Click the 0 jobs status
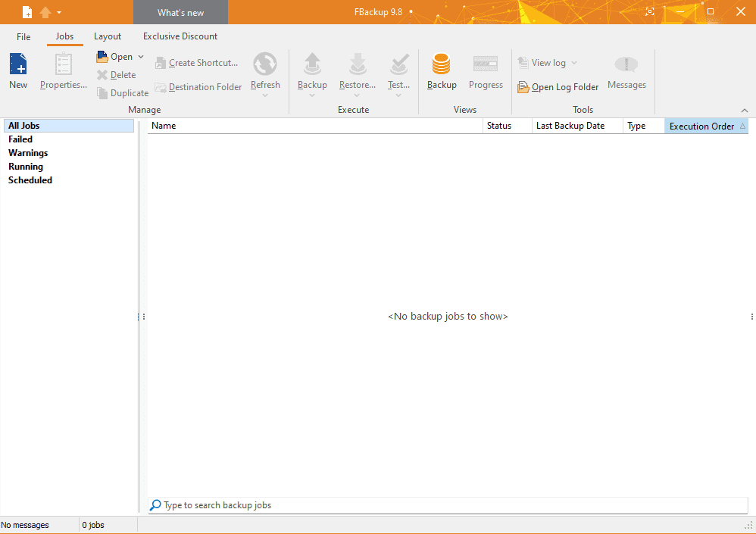 (93, 525)
